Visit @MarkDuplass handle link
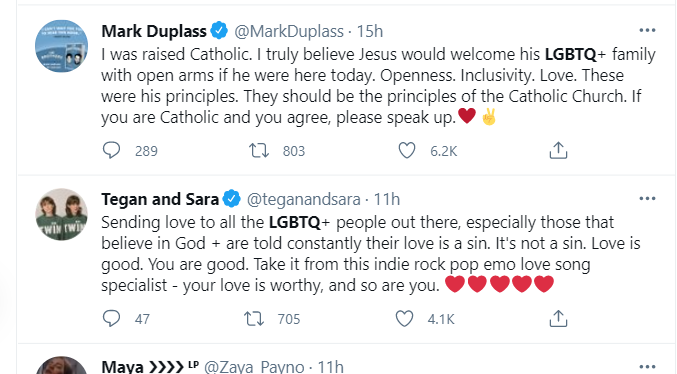Screen dimensions: 677x374 click(289, 31)
